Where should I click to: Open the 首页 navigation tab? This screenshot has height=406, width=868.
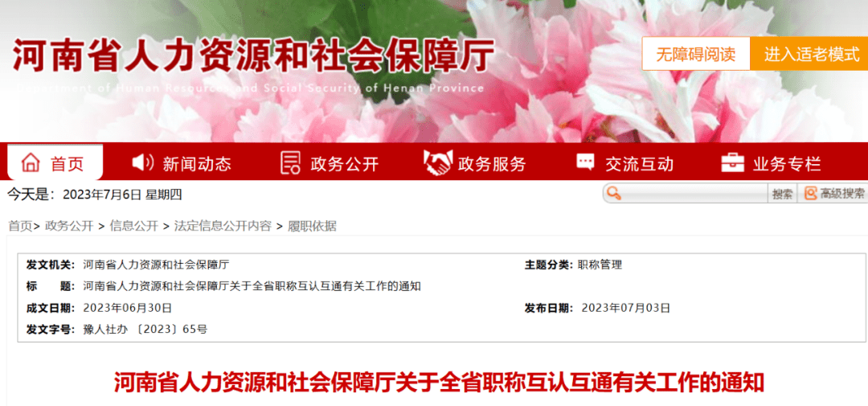(x=55, y=163)
